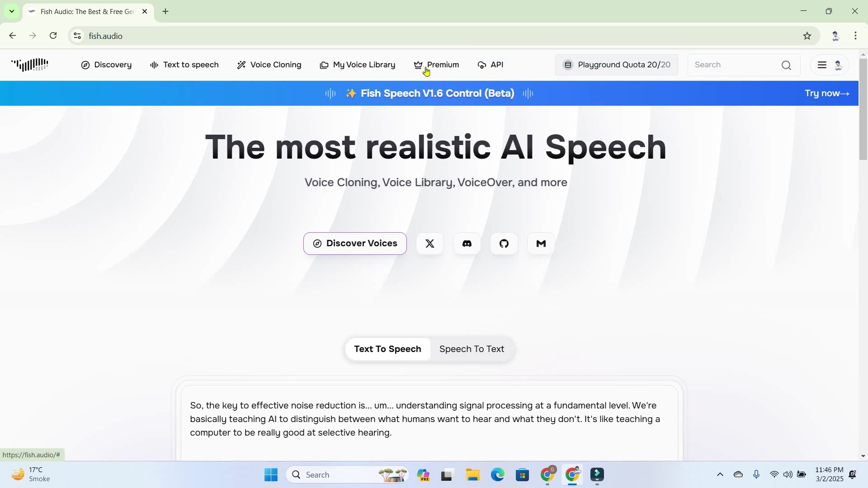
Task: Open the Discovery page
Action: [106, 65]
